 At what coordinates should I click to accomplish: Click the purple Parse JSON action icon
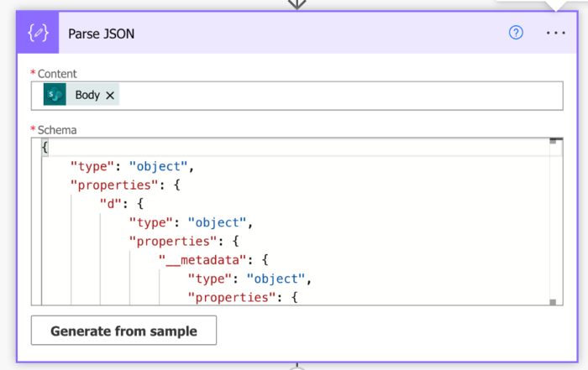click(39, 34)
